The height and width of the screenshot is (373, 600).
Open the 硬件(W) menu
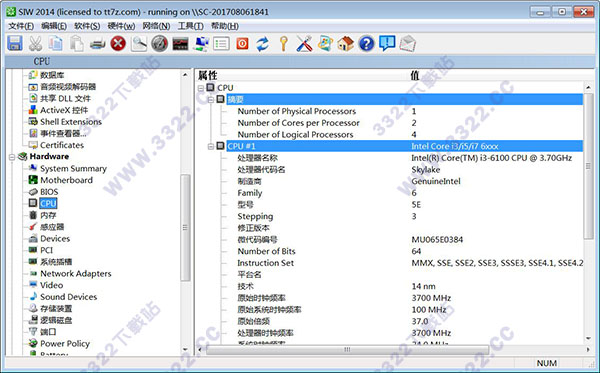pos(121,26)
